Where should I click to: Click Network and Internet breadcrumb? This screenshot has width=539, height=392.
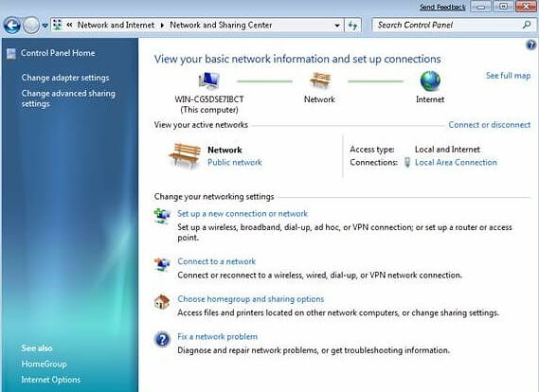[x=116, y=25]
